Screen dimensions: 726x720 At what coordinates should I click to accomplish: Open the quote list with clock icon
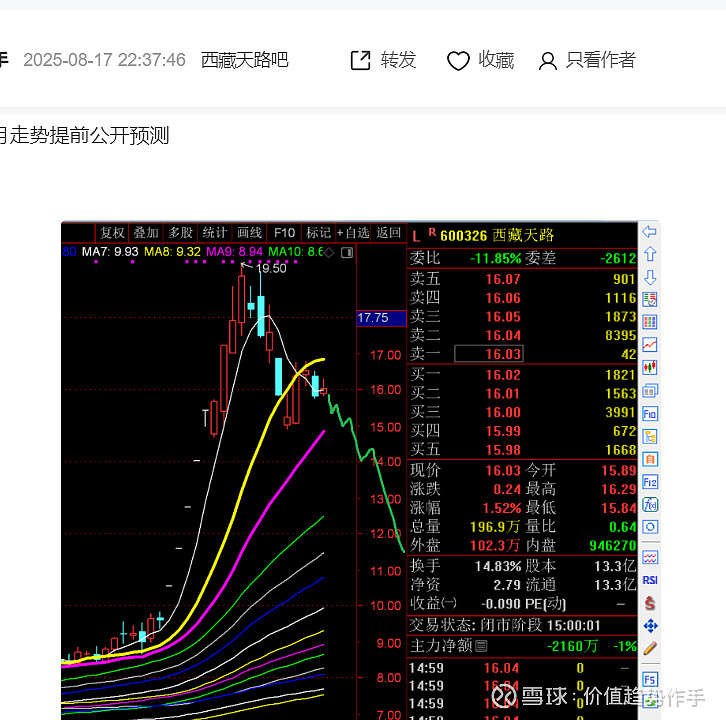tap(650, 300)
